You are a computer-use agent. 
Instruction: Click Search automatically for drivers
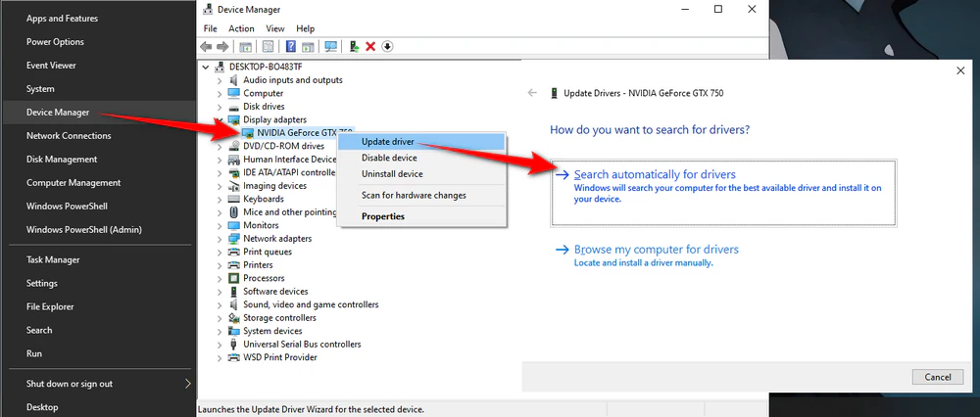pyautogui.click(x=654, y=174)
